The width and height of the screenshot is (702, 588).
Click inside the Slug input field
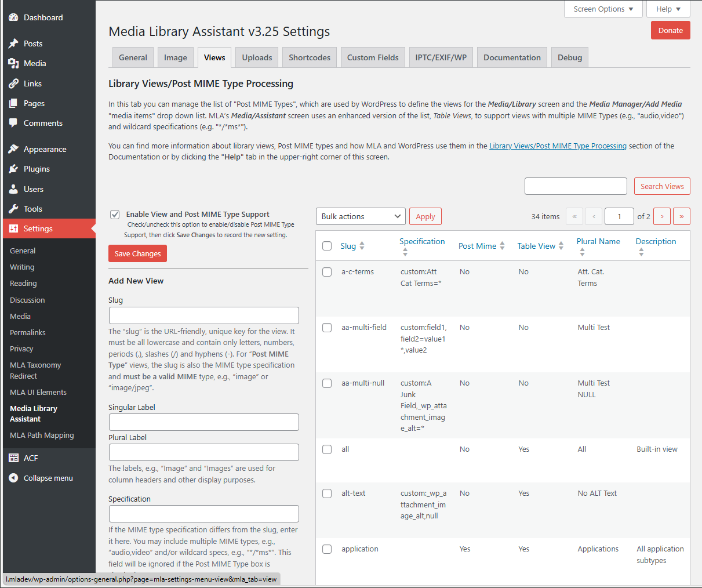pos(203,315)
